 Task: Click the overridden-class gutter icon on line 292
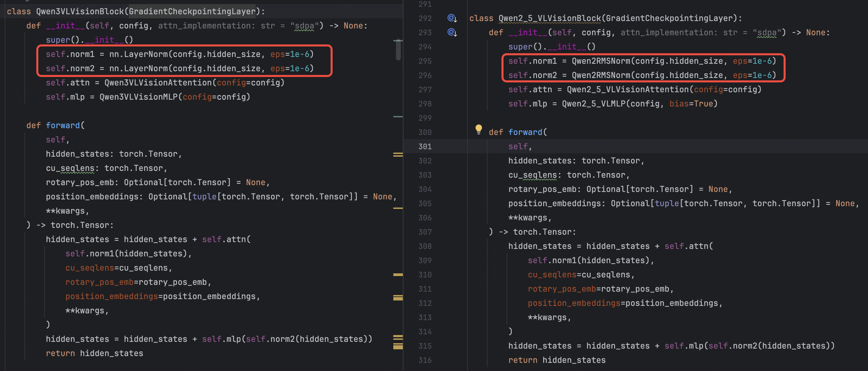point(452,18)
